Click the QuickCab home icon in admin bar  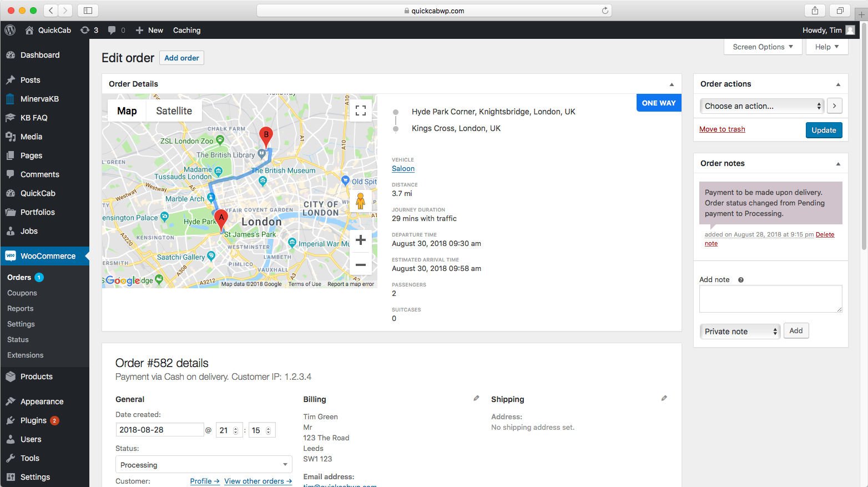click(29, 30)
